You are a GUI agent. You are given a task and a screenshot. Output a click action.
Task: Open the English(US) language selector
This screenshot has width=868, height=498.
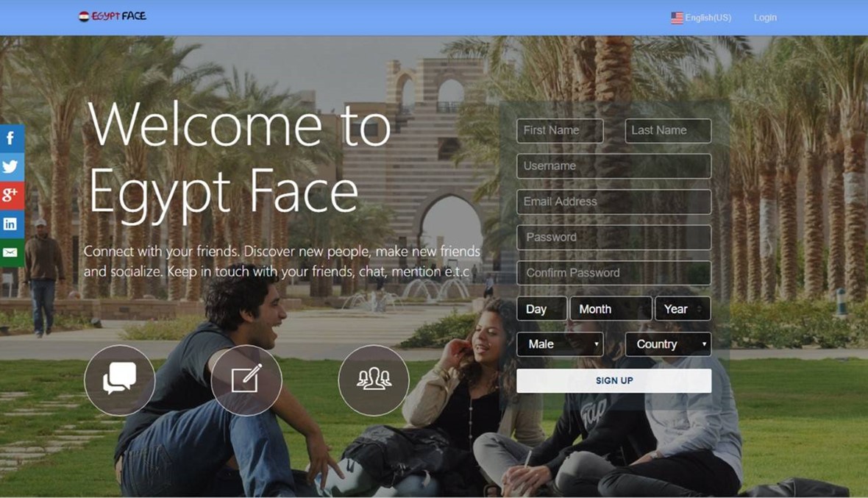pos(701,18)
